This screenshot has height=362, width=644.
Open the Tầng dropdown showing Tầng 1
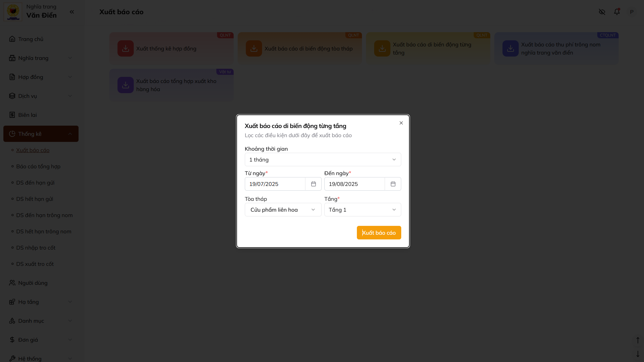point(362,210)
